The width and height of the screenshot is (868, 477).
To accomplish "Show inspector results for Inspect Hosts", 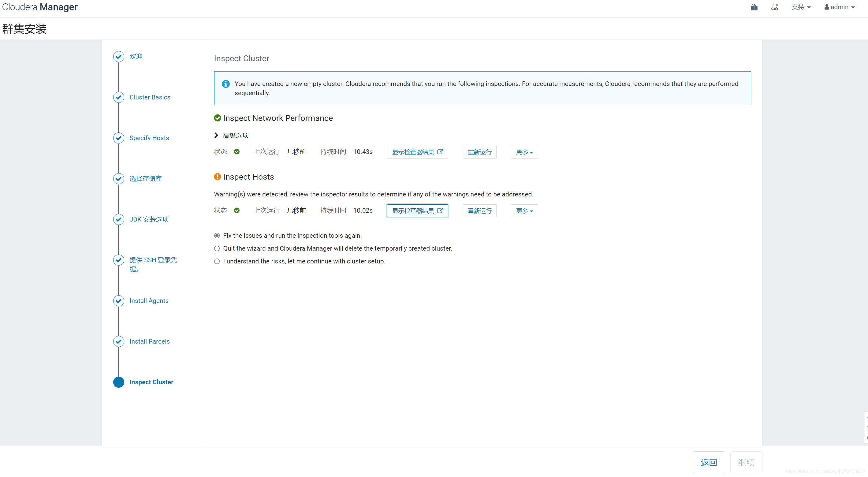I will 417,211.
